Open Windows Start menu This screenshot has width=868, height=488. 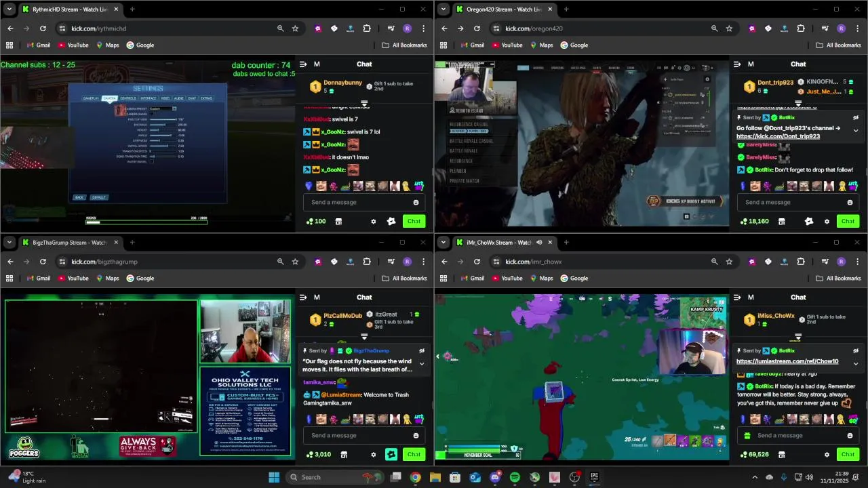(x=274, y=477)
